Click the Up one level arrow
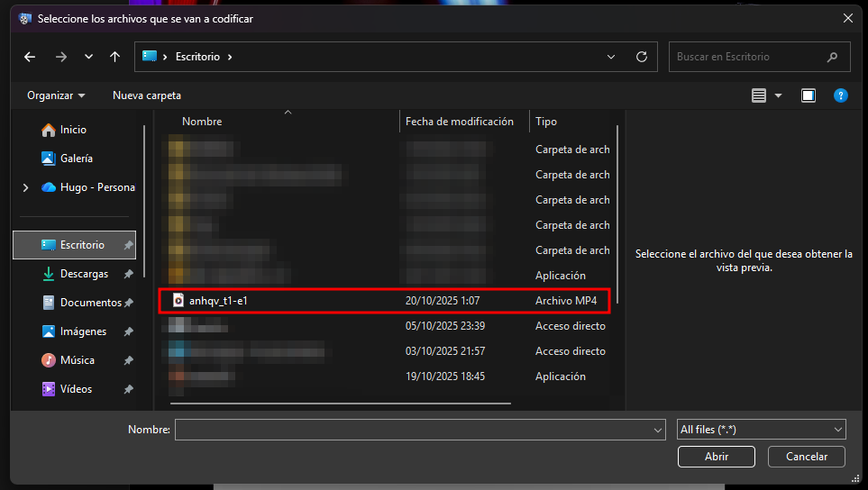The width and height of the screenshot is (868, 490). [x=114, y=57]
